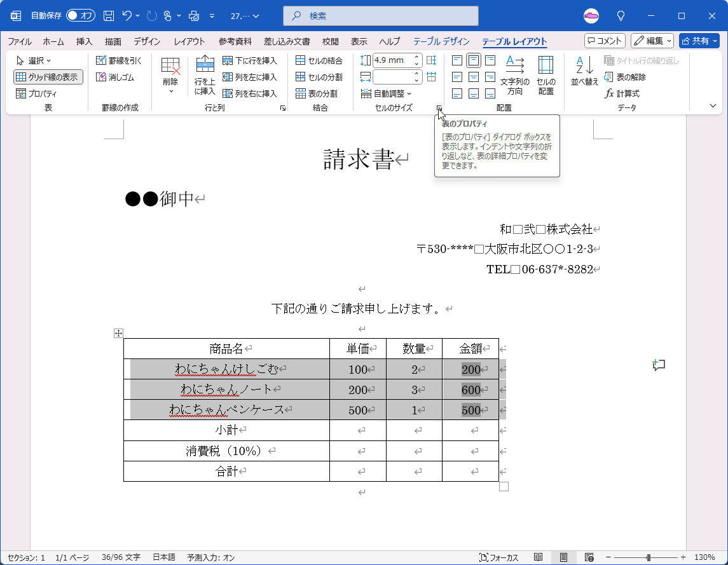Select the 消しゴム eraser tool
This screenshot has width=728, height=565.
pyautogui.click(x=115, y=77)
